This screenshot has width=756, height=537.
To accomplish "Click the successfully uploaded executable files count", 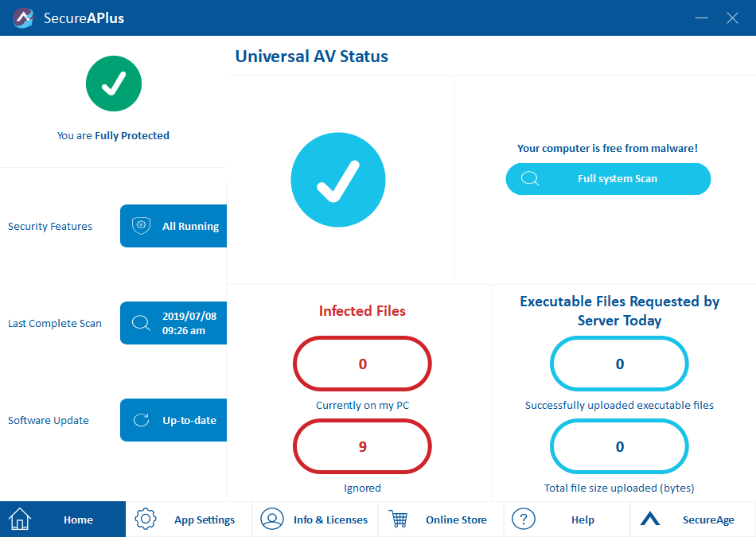I will (x=619, y=364).
